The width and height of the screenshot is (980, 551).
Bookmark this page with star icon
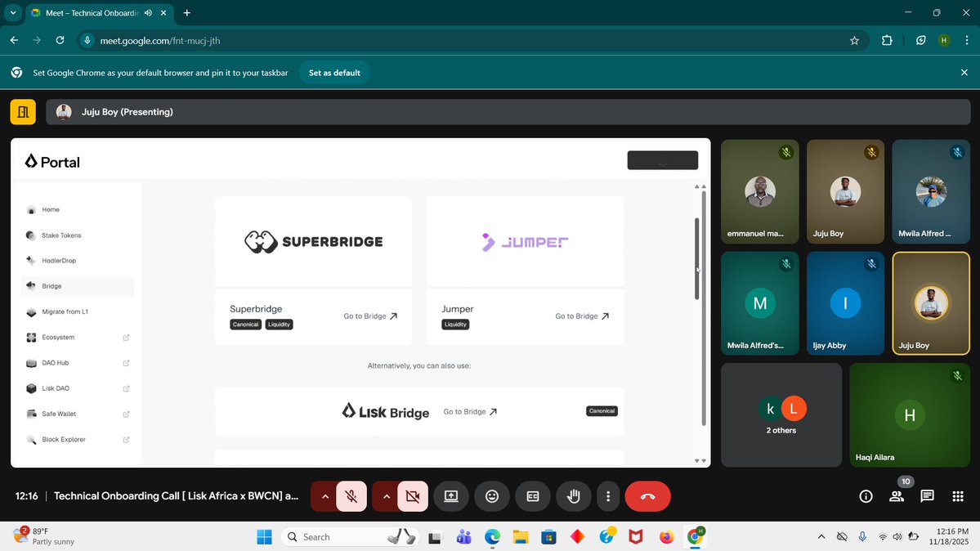click(x=854, y=41)
